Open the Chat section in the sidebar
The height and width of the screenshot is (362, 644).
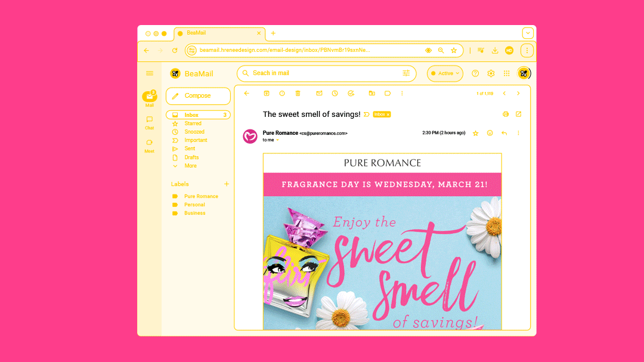point(150,123)
